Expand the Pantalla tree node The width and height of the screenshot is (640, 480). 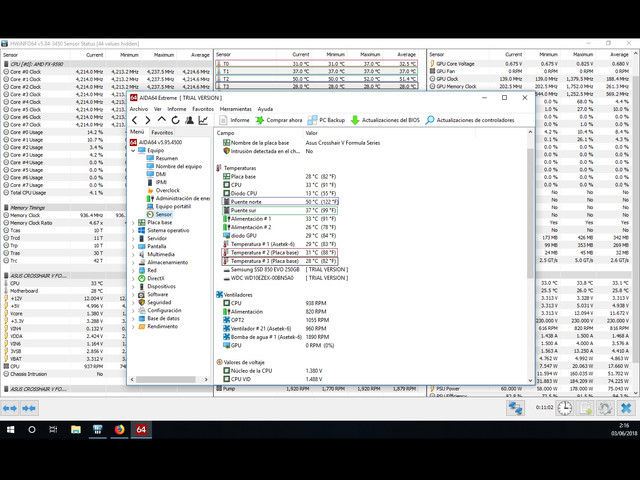click(133, 247)
